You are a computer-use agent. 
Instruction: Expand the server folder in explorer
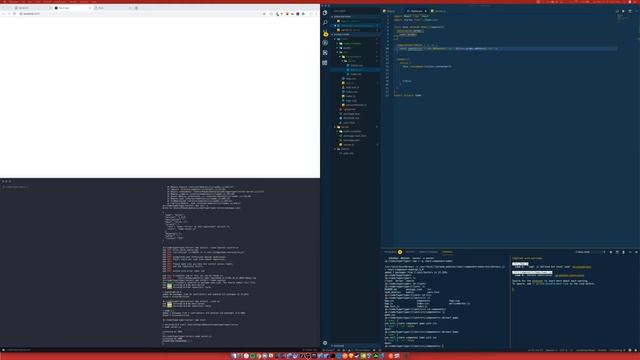(355, 127)
